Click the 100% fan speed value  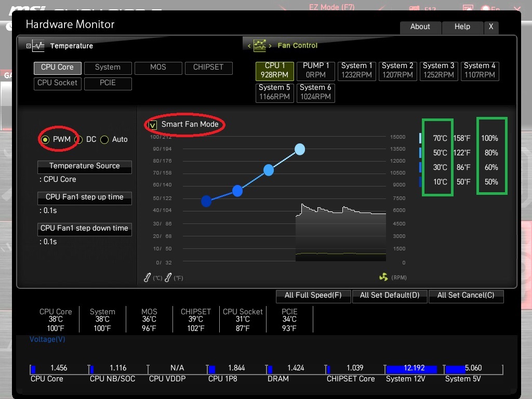point(489,138)
